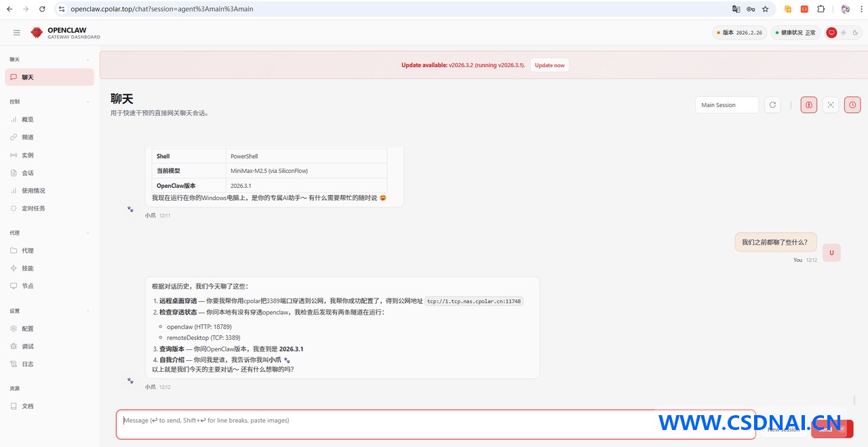Image resolution: width=868 pixels, height=447 pixels.
Task: Open the 聊天 chat page in sidebar
Action: (x=50, y=77)
